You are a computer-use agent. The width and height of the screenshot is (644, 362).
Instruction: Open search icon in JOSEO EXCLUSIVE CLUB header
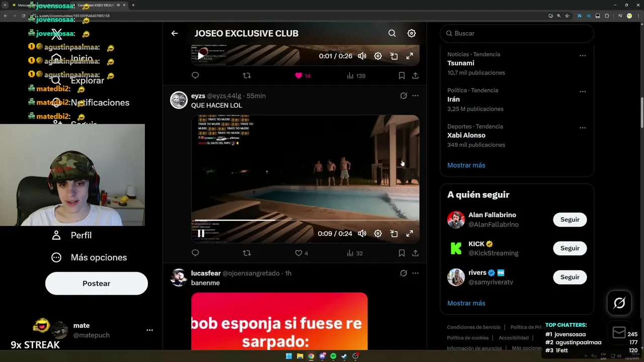click(392, 33)
